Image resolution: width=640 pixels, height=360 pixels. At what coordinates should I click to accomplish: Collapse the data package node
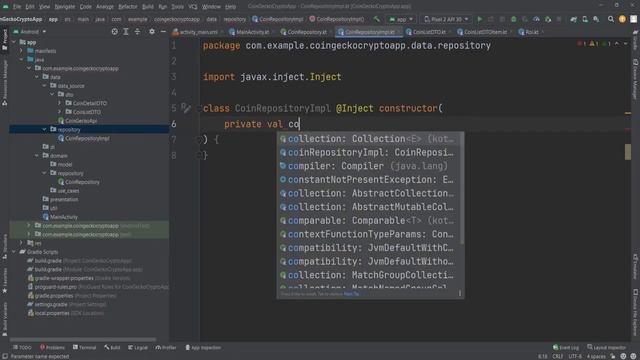[x=37, y=77]
